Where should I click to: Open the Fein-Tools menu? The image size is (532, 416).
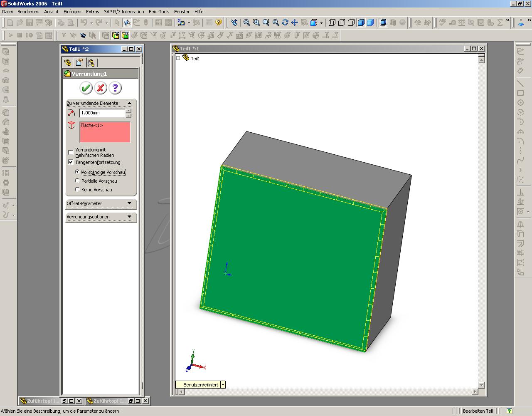tap(159, 12)
